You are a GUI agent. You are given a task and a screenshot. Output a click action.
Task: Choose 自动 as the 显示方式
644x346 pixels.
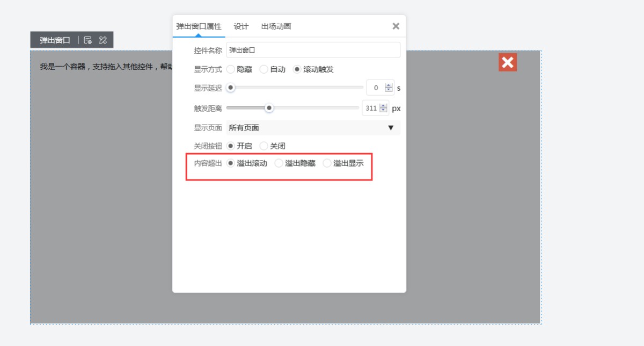click(x=264, y=69)
